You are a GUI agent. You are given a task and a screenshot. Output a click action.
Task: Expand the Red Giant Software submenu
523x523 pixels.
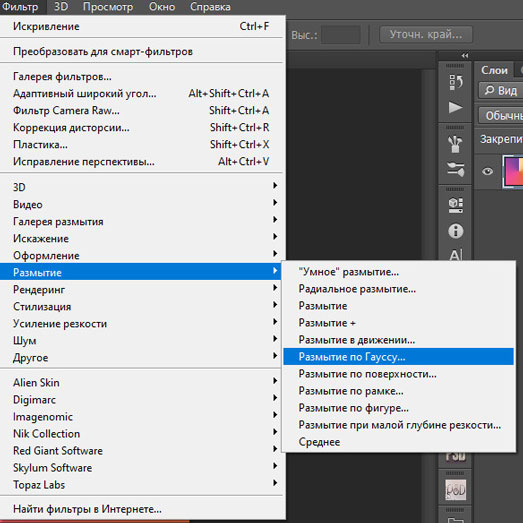click(141, 450)
